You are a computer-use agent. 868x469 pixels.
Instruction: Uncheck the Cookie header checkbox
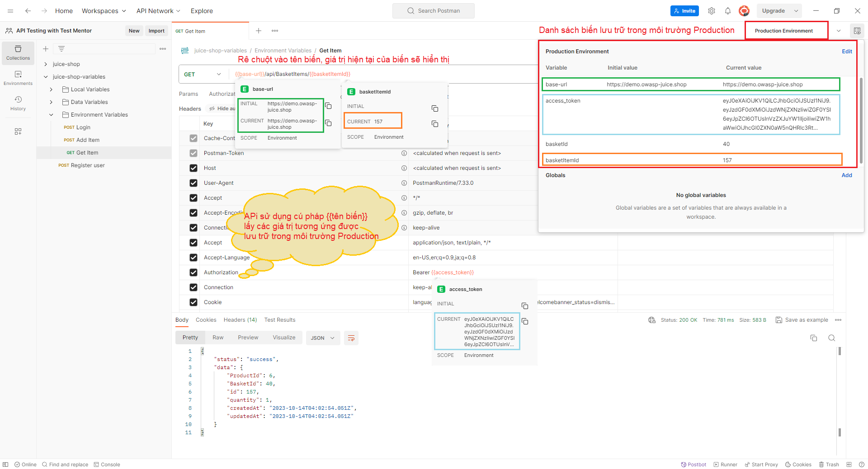[x=193, y=302]
